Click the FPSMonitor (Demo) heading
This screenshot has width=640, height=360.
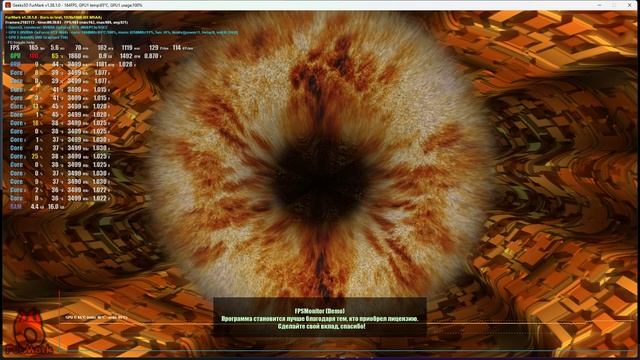click(320, 311)
